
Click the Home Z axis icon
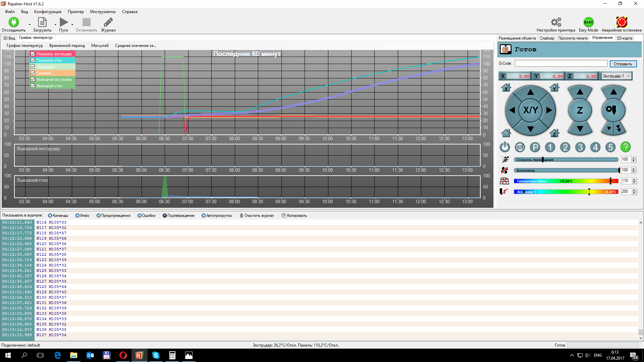pyautogui.click(x=554, y=133)
